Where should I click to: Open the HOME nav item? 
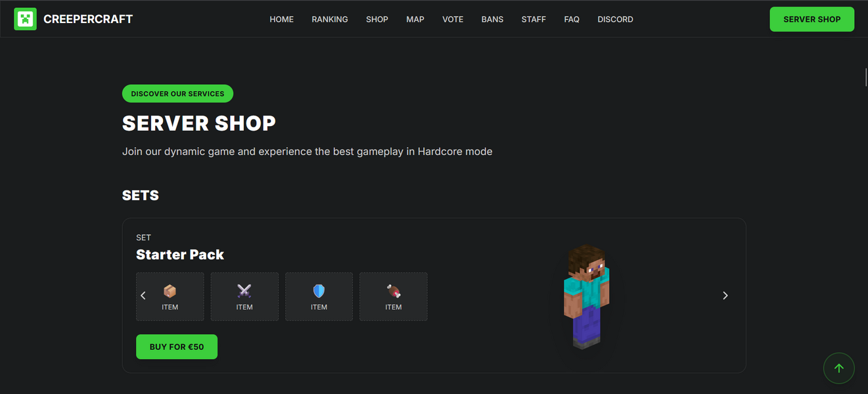click(281, 19)
